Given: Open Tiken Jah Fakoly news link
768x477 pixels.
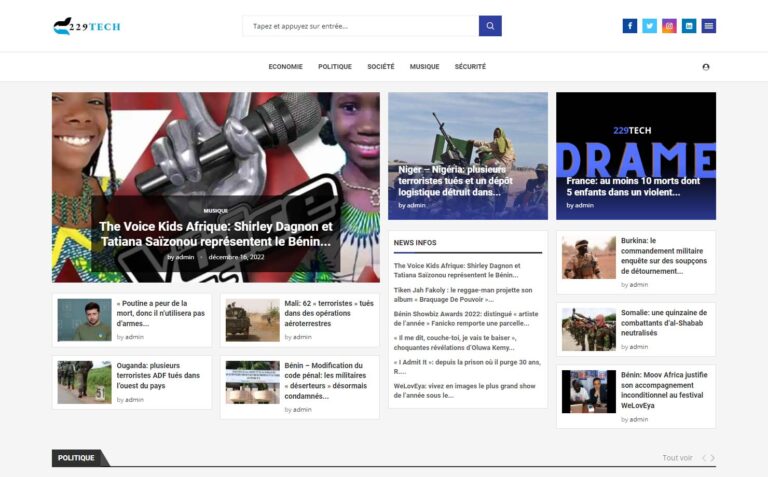Looking at the screenshot, I should (463, 295).
